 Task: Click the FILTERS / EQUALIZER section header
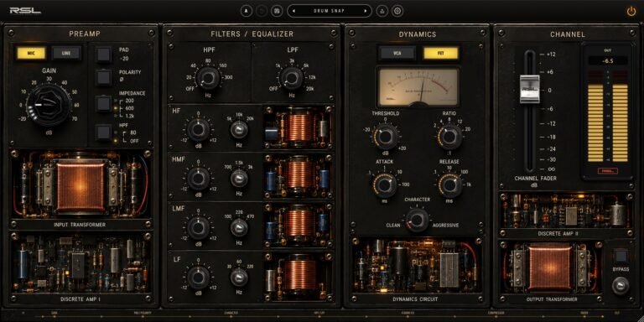pos(252,34)
